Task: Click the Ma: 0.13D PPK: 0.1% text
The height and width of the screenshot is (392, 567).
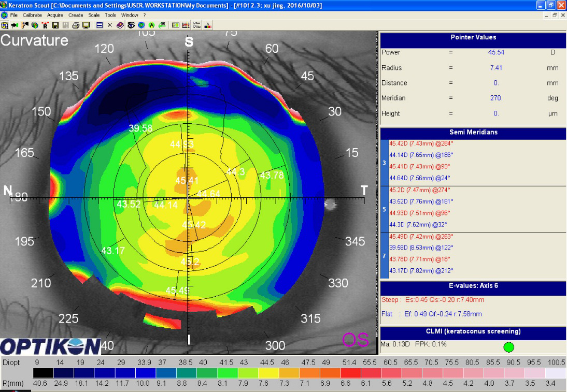Action: (x=413, y=344)
